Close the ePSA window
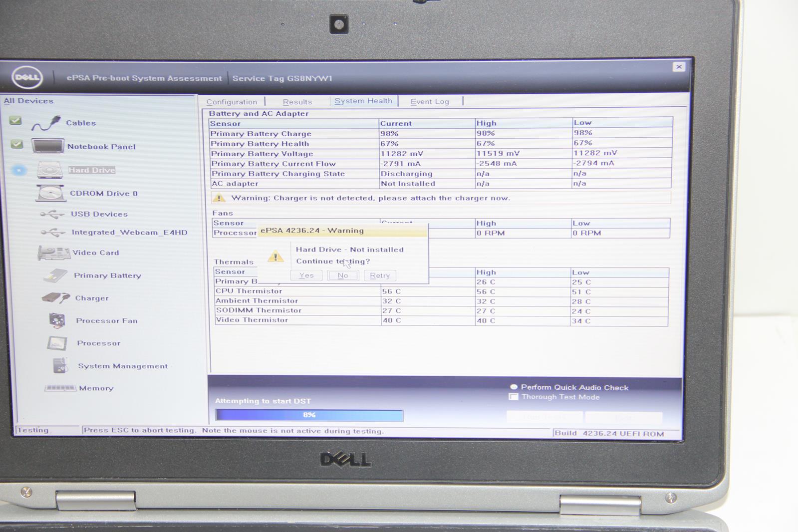 click(679, 66)
